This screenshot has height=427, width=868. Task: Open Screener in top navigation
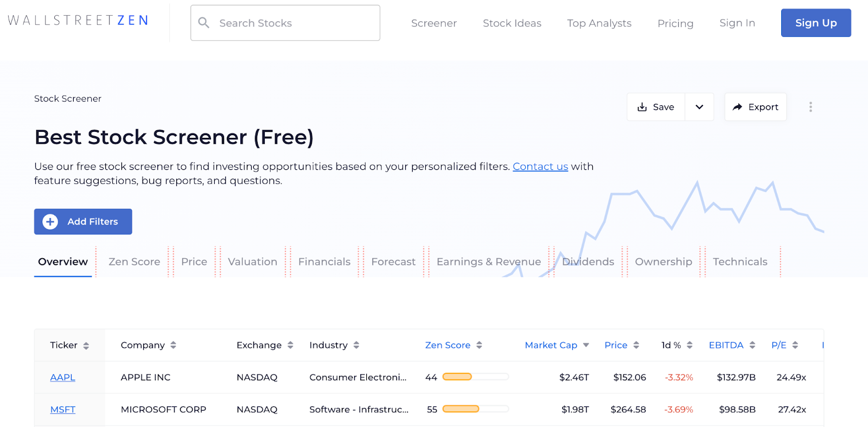[x=434, y=23]
